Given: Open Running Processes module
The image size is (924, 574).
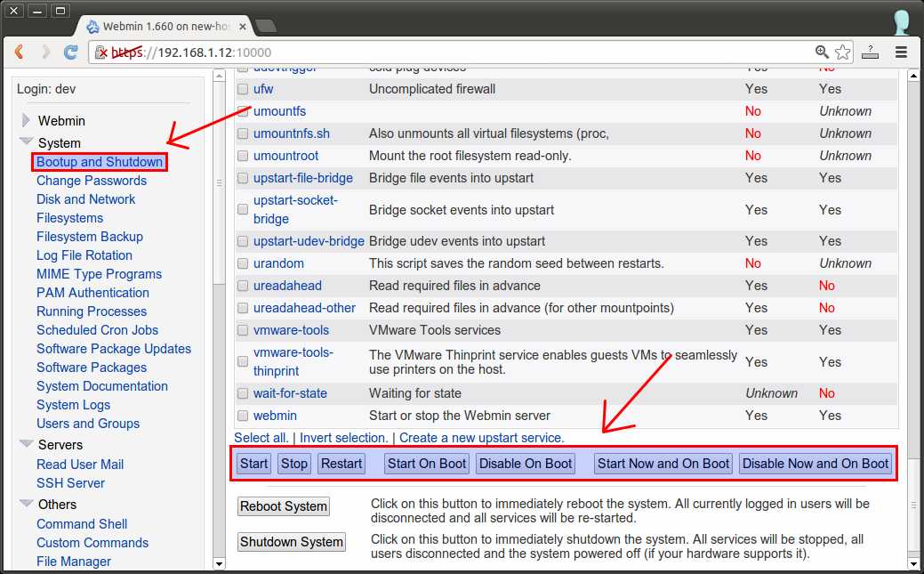Looking at the screenshot, I should pyautogui.click(x=92, y=311).
